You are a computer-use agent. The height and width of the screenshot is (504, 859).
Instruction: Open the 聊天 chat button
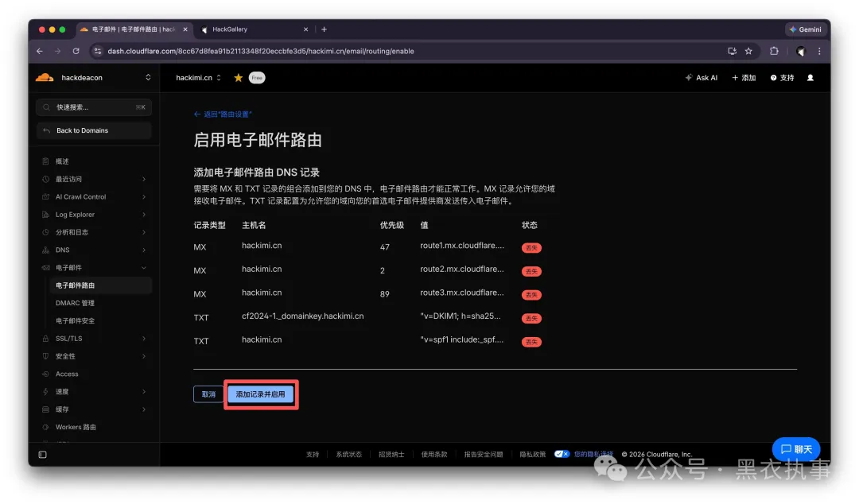(x=796, y=449)
